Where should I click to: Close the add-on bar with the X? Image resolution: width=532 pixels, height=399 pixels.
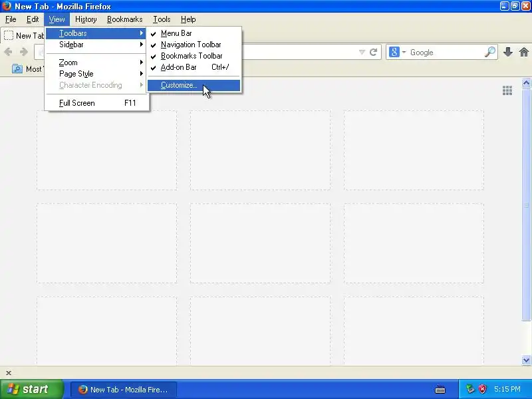tap(9, 373)
